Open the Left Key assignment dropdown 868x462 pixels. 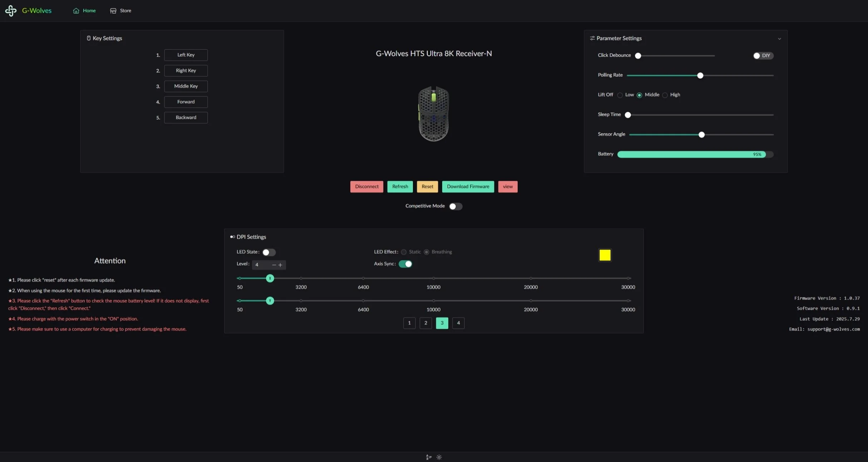point(186,55)
